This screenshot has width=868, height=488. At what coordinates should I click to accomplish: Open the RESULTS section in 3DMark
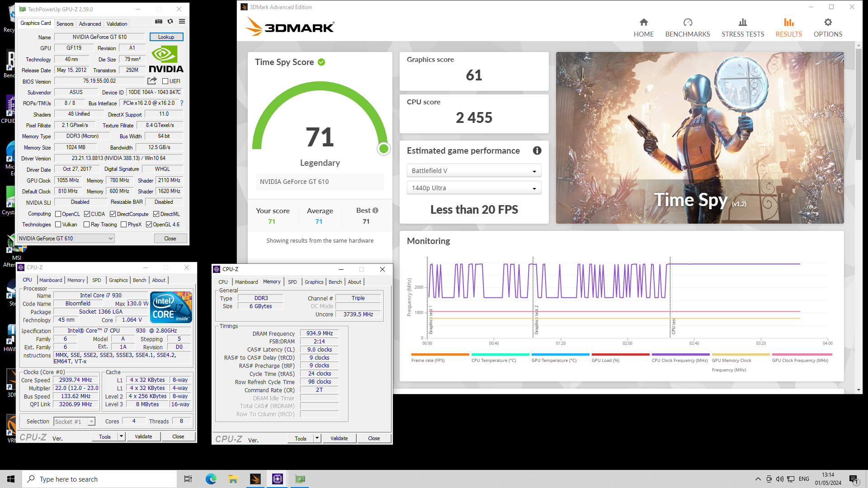click(x=788, y=28)
